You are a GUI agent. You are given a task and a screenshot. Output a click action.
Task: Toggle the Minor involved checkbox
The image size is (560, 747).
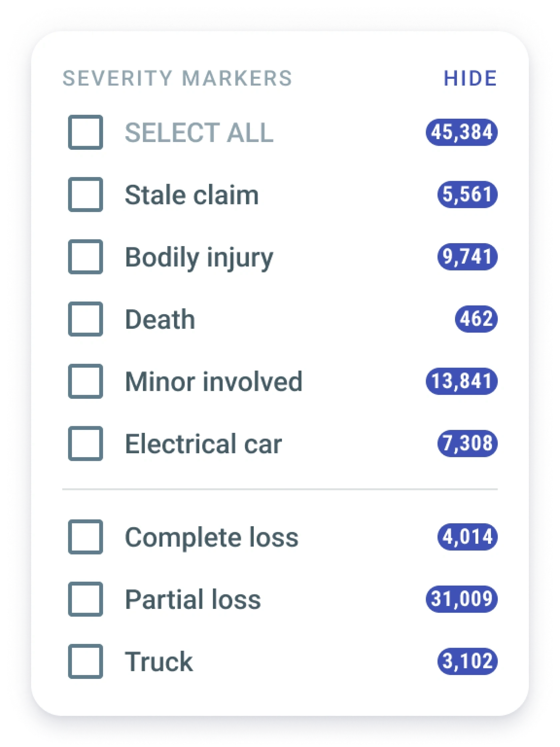tap(85, 381)
